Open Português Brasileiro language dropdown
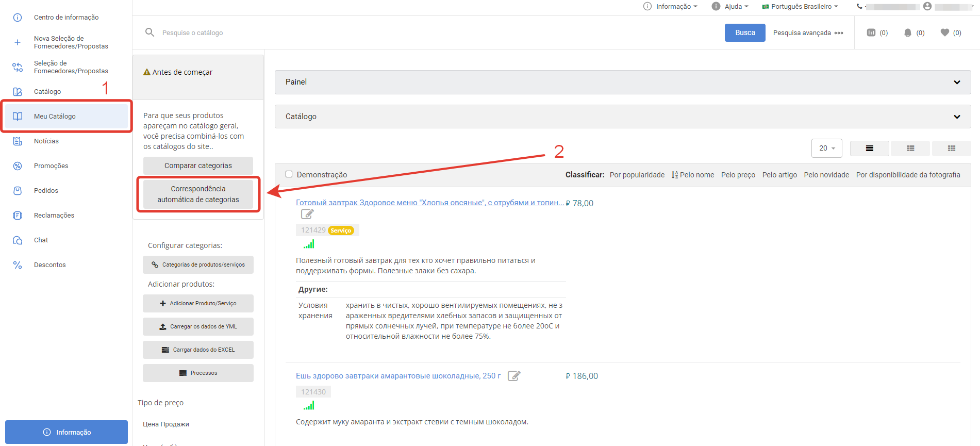The image size is (980, 446). [x=800, y=7]
